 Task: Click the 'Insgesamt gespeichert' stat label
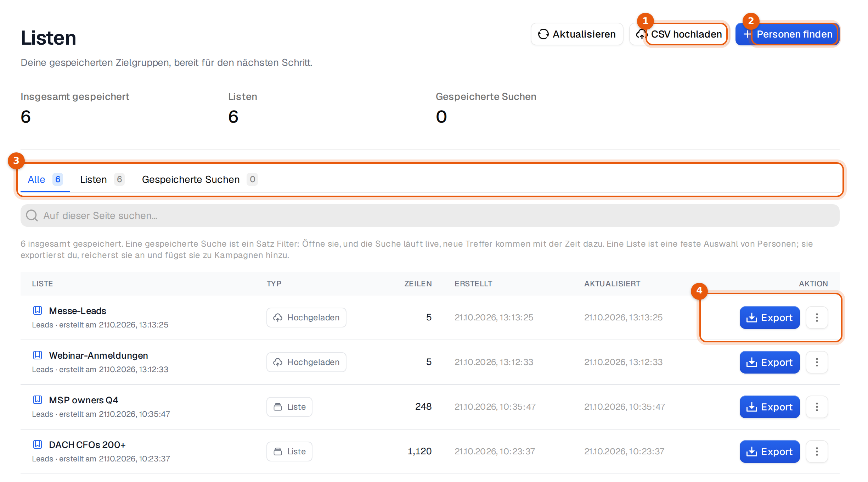click(x=75, y=97)
